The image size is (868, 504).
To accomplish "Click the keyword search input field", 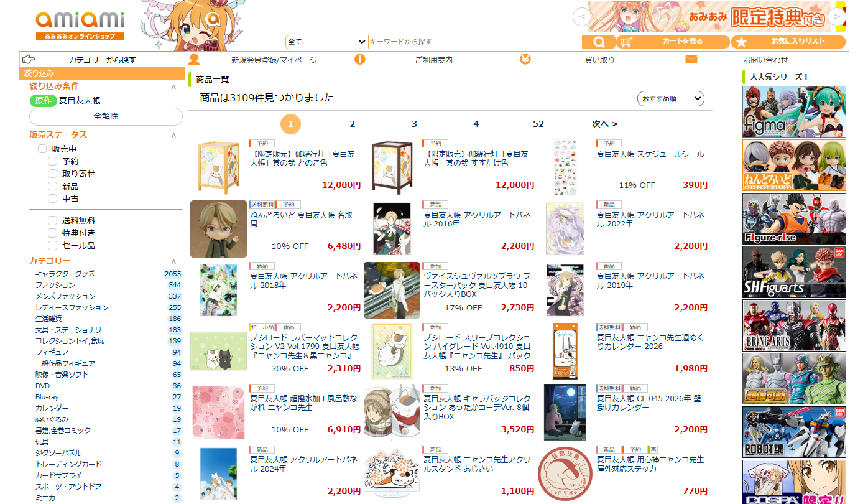I will [475, 42].
